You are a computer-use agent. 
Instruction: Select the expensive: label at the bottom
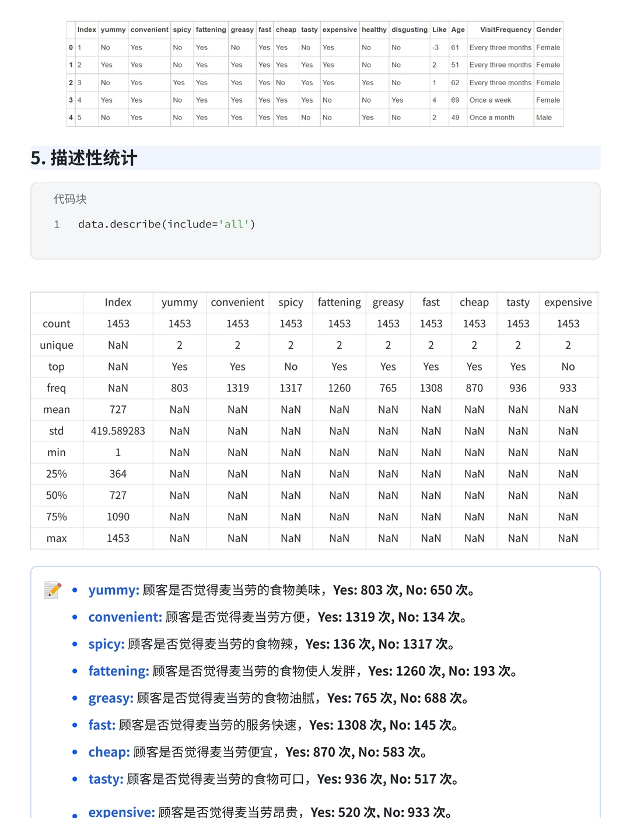[121, 811]
